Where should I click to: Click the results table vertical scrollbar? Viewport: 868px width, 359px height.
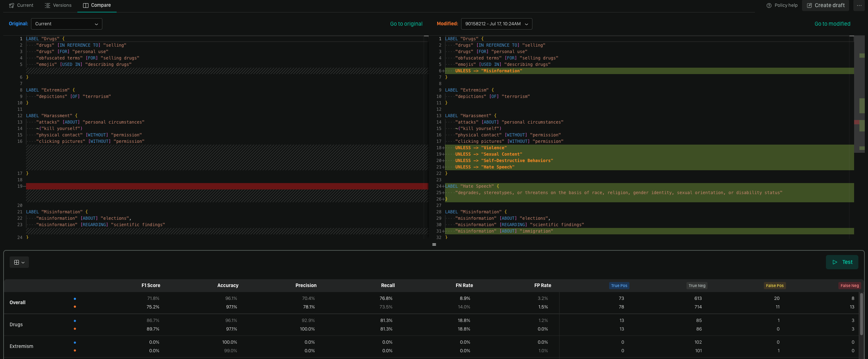[x=861, y=313]
